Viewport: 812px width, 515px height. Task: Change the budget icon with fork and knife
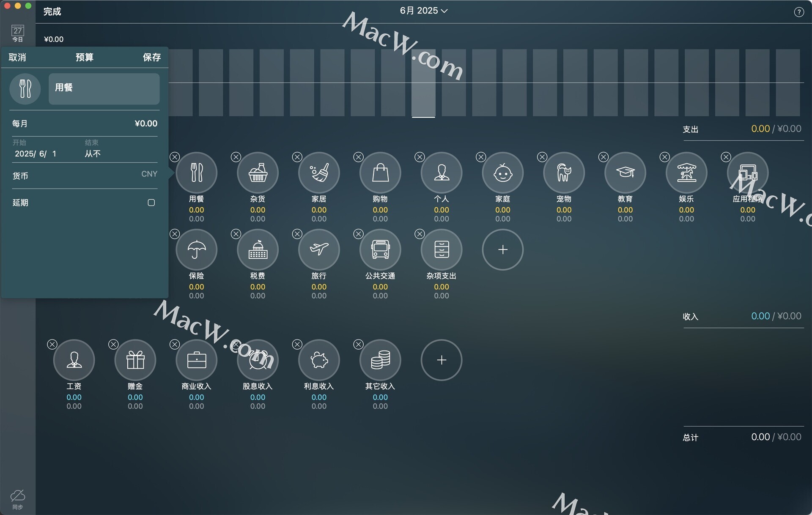click(x=25, y=88)
